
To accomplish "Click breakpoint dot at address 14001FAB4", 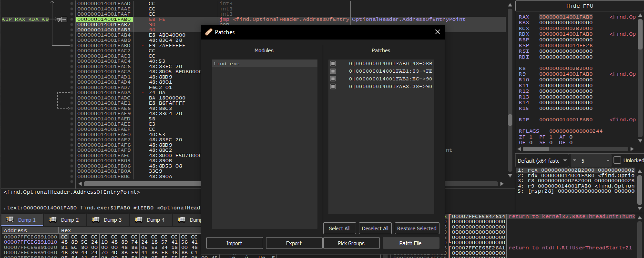I will tap(72, 35).
